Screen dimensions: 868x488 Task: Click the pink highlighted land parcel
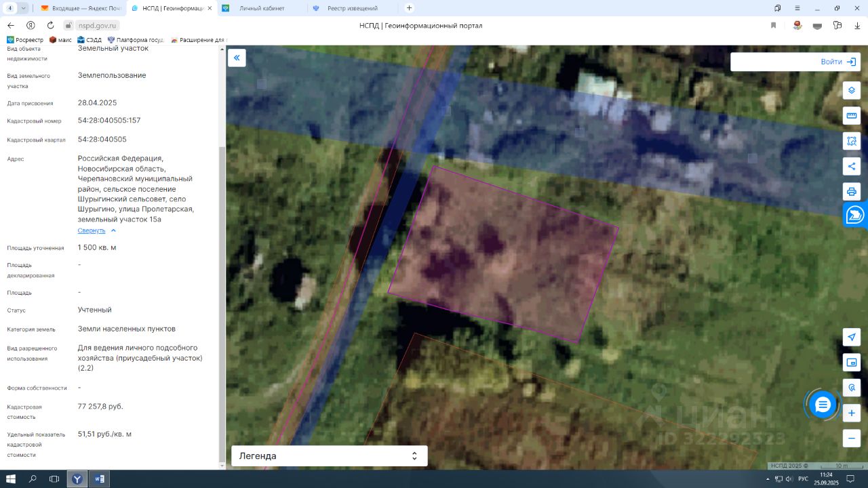coord(502,254)
